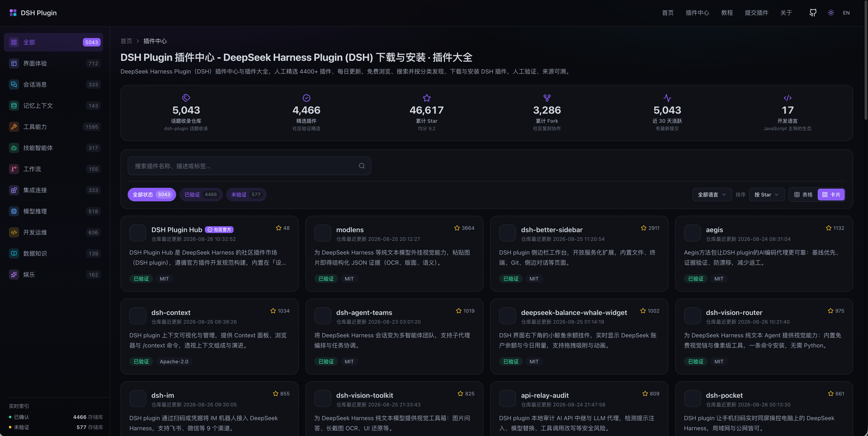868x436 pixels.
Task: Click the star icon on modlens card
Action: [457, 228]
